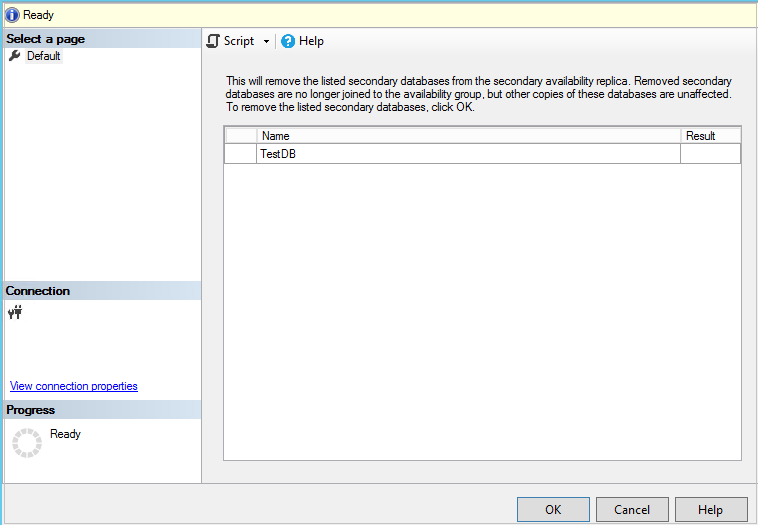Click the Name column header
Image resolution: width=758 pixels, height=525 pixels.
[x=468, y=136]
